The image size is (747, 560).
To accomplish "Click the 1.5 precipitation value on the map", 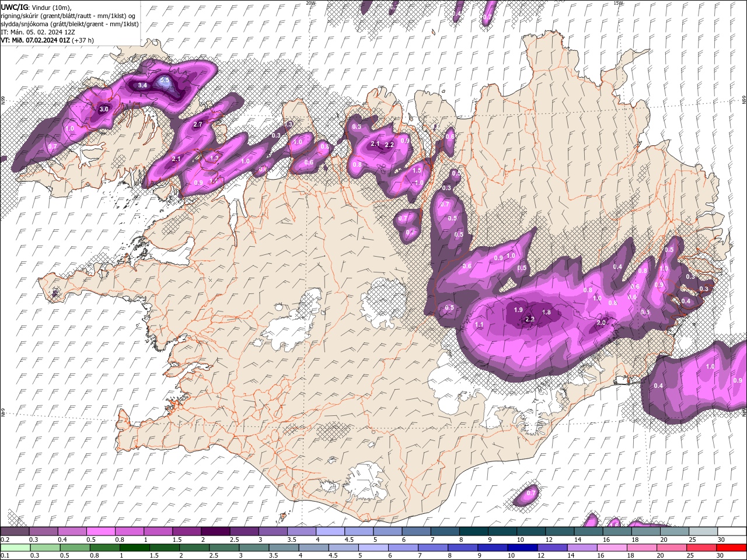I will click(417, 170).
